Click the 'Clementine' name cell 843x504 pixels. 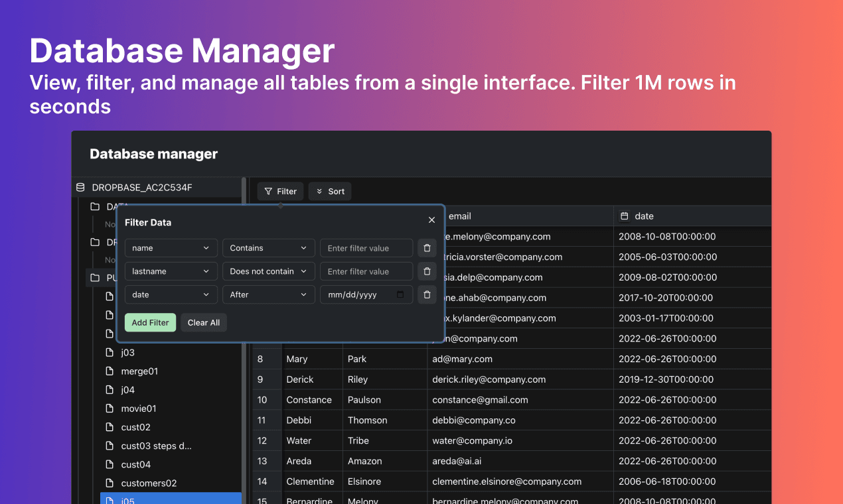coord(312,481)
